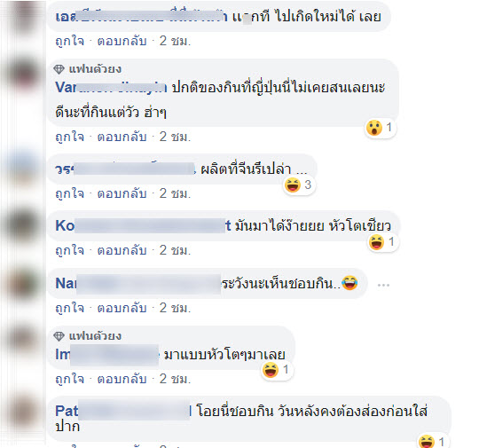This screenshot has height=448, width=479.
Task: Click the top fan diamond badge icon
Action: 59,69
